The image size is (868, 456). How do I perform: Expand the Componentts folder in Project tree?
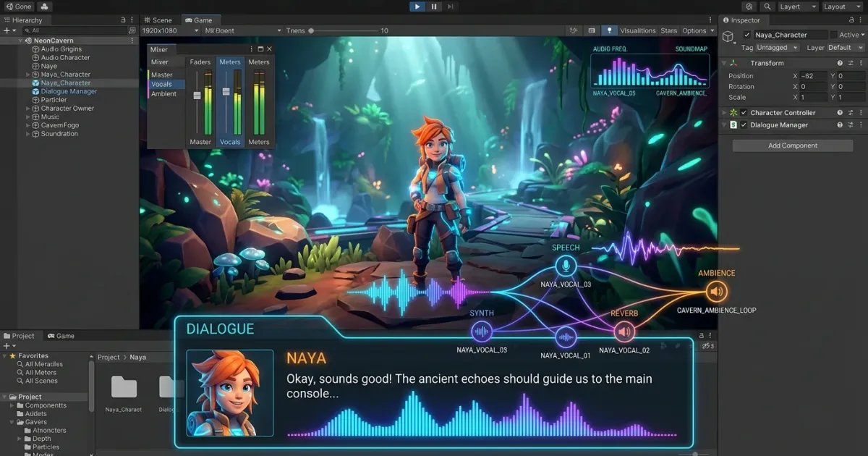click(x=12, y=405)
